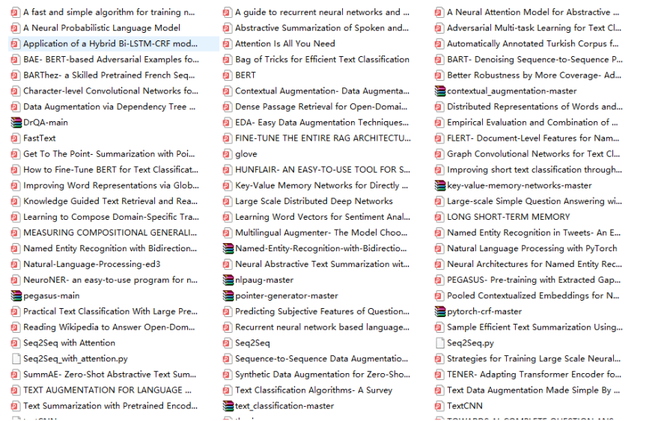Select Get To The Point- Summarization file

[x=109, y=154]
